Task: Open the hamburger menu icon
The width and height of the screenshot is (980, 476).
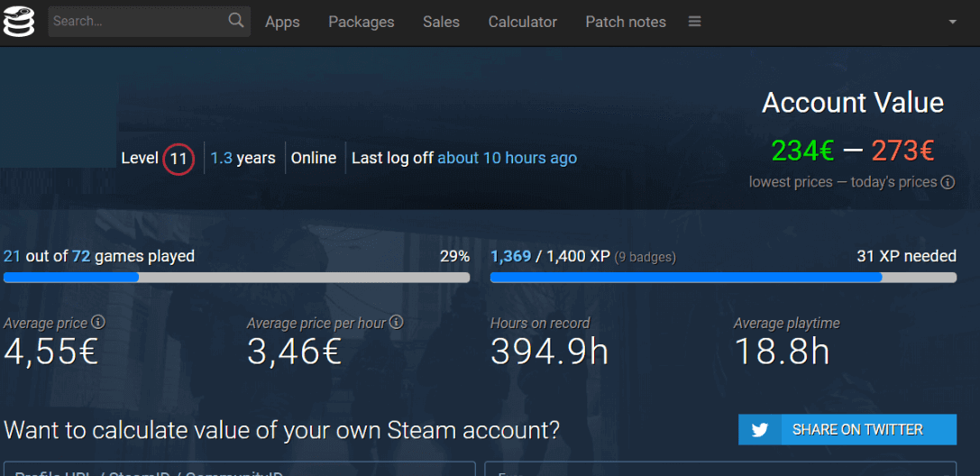Action: (x=694, y=22)
